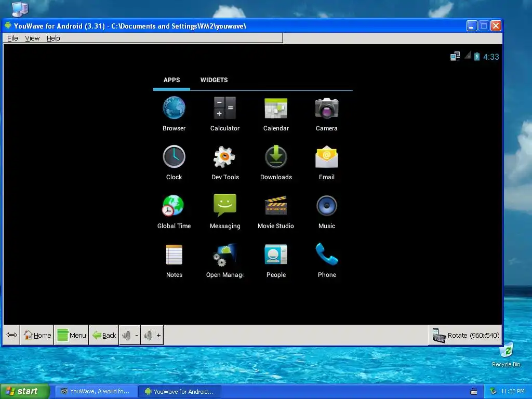
Task: Increase volume with speaker plus button
Action: pyautogui.click(x=152, y=335)
